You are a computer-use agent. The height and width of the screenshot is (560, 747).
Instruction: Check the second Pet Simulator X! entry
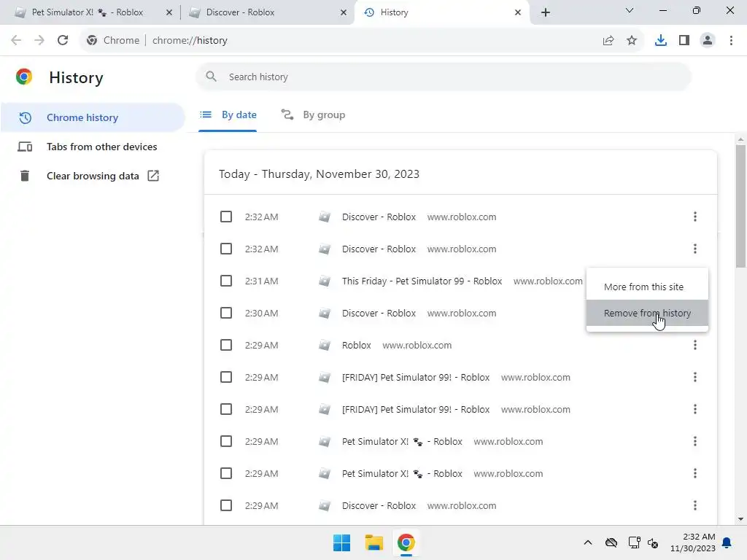click(226, 473)
